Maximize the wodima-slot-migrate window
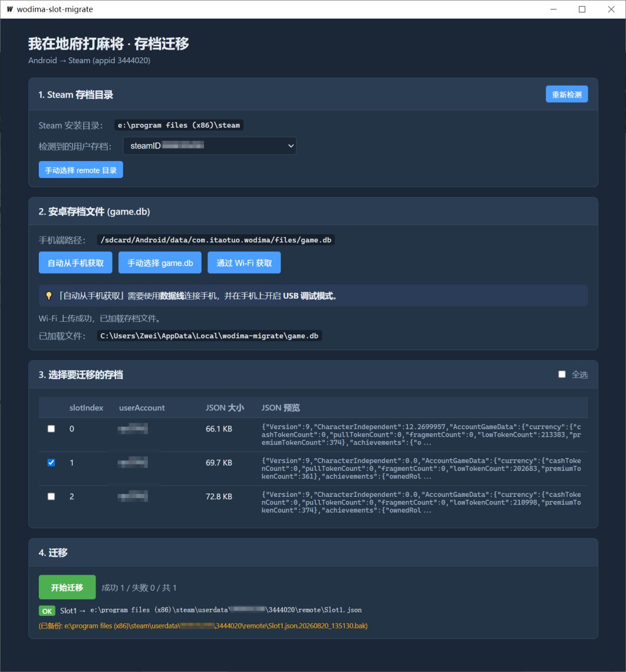The height and width of the screenshot is (672, 626). [582, 9]
